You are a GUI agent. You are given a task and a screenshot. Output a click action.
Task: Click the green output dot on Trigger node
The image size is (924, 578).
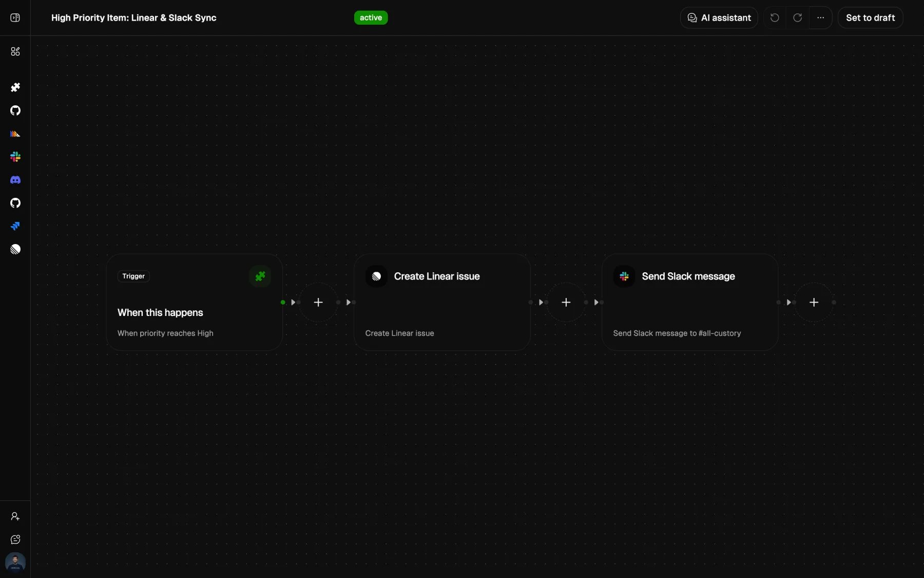(283, 302)
